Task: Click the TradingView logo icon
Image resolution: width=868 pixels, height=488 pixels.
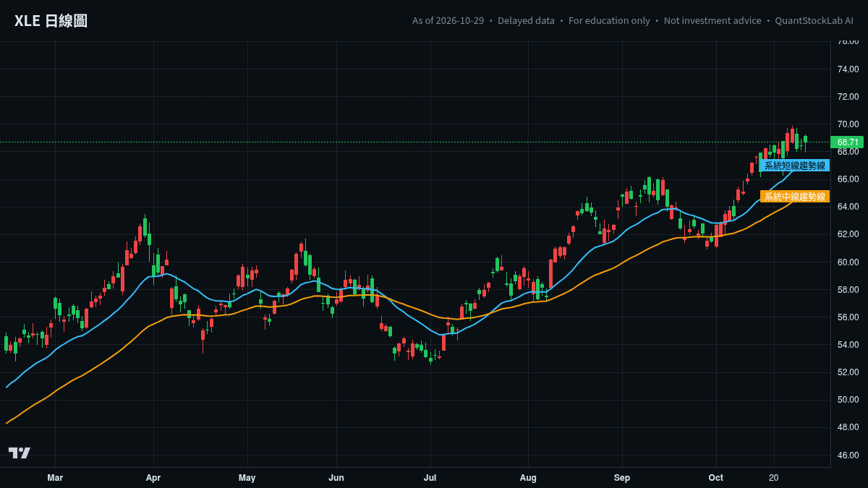Action: tap(20, 453)
